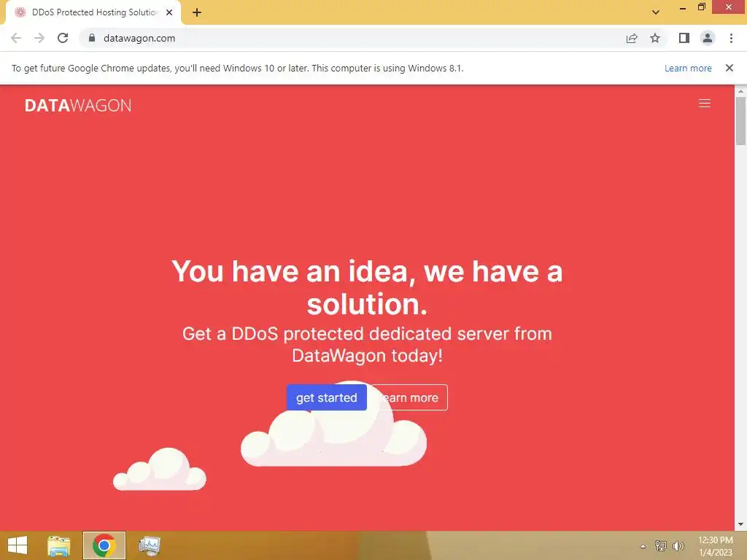Viewport: 747px width, 560px height.
Task: Expand the tab search dropdown
Action: pos(656,12)
